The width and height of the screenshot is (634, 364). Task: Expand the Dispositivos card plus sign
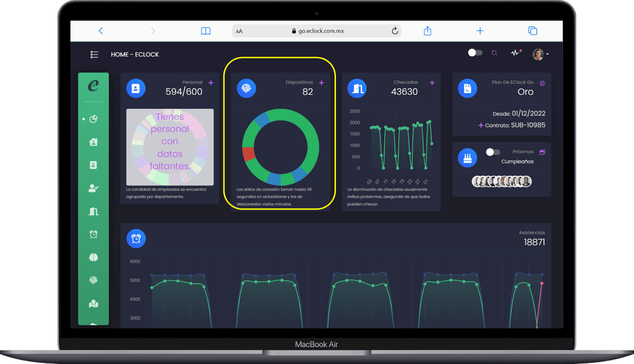coord(321,83)
